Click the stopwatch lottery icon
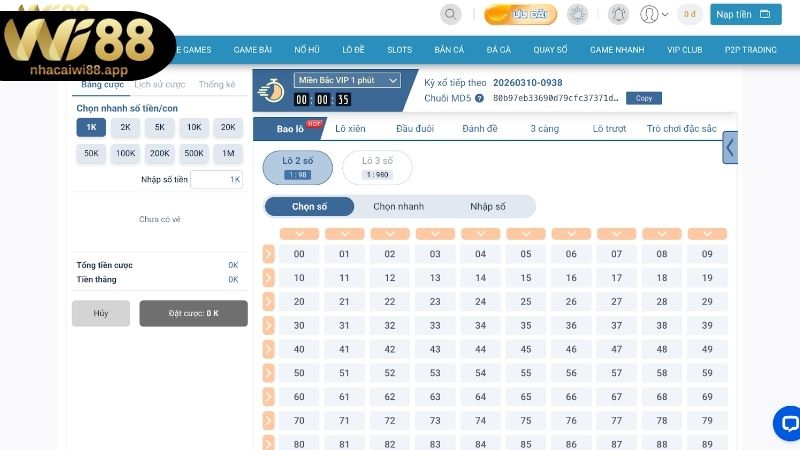 click(271, 92)
